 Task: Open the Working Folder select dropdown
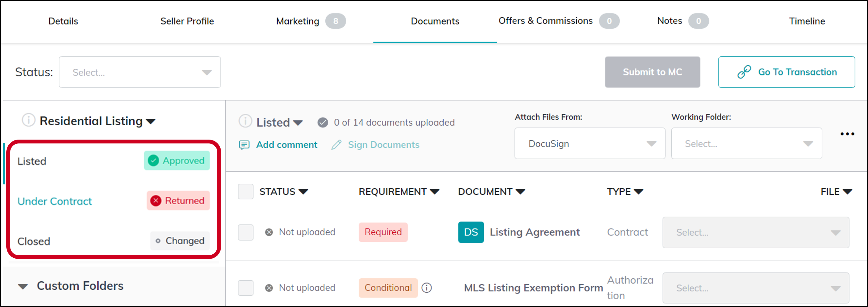coord(746,143)
